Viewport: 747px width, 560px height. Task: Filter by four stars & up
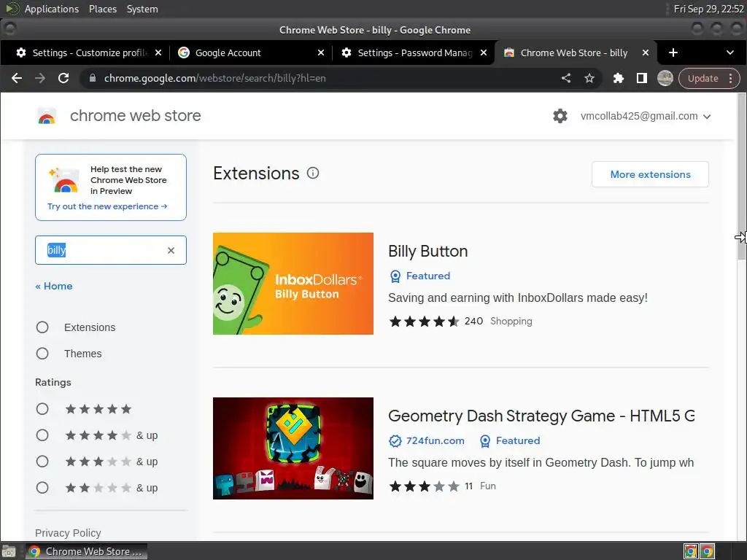(42, 435)
